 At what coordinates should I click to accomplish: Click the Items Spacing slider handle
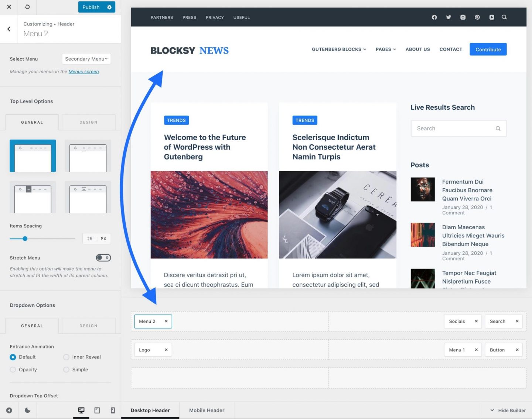tap(25, 239)
